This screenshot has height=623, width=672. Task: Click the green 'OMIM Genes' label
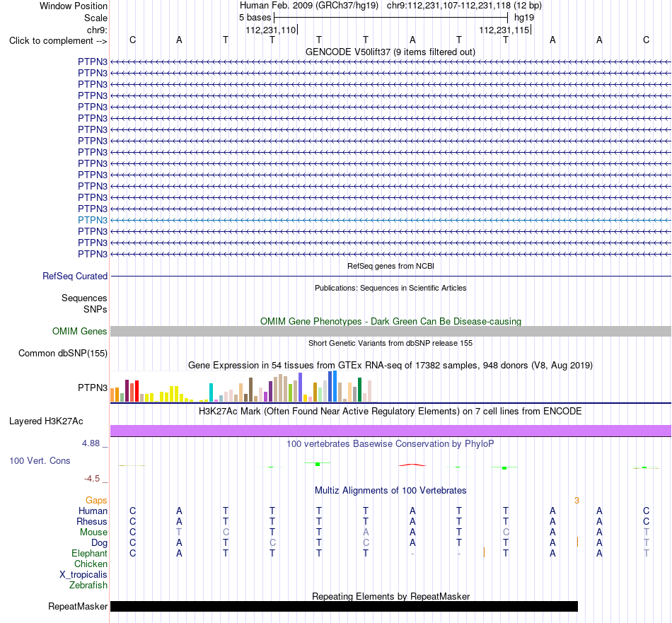click(x=80, y=331)
